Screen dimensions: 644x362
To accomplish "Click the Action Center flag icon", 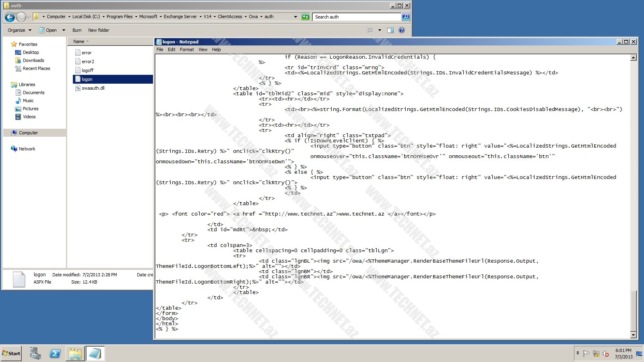I will [586, 354].
